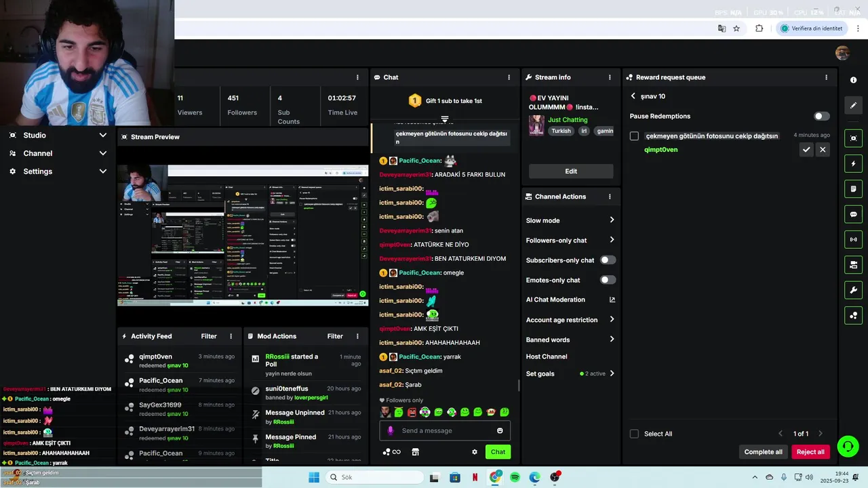Toggle Subscribers-only chat switch
Screen dimensions: 868x488
click(x=608, y=260)
